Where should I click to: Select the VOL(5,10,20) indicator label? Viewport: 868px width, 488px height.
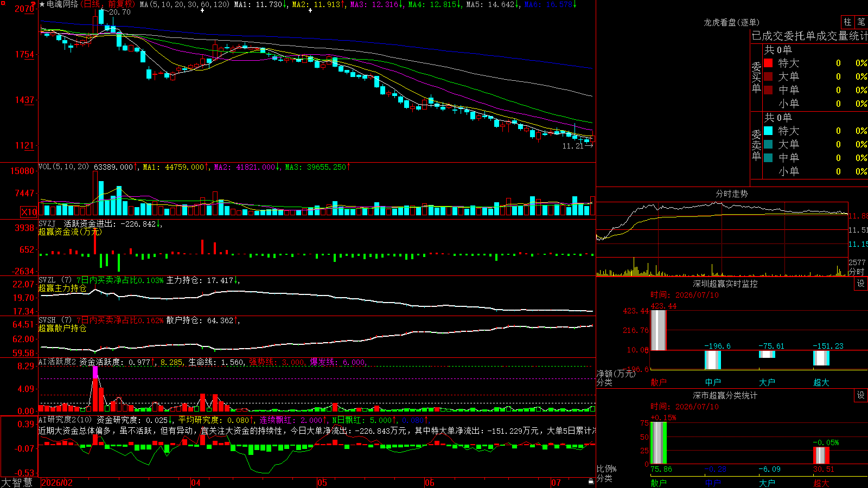click(x=64, y=167)
